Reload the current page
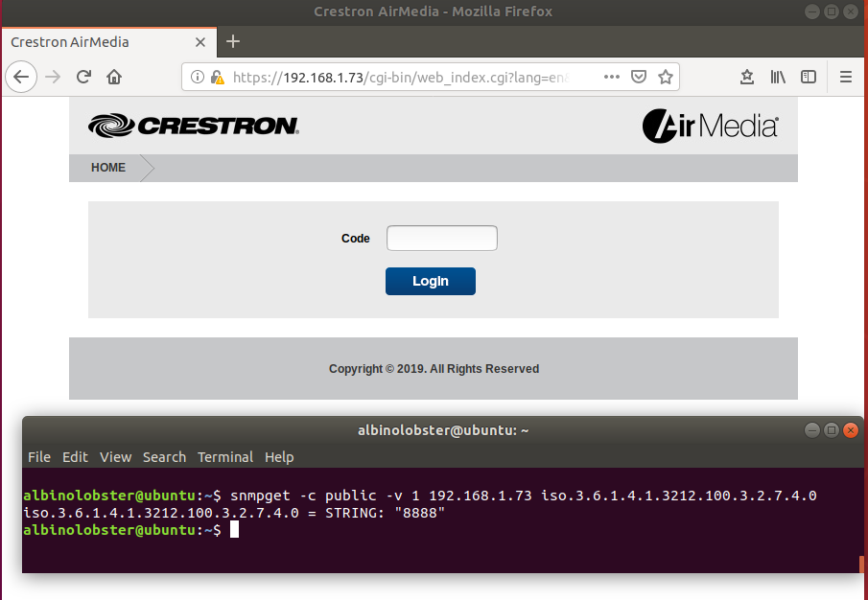This screenshot has height=600, width=868. point(83,78)
